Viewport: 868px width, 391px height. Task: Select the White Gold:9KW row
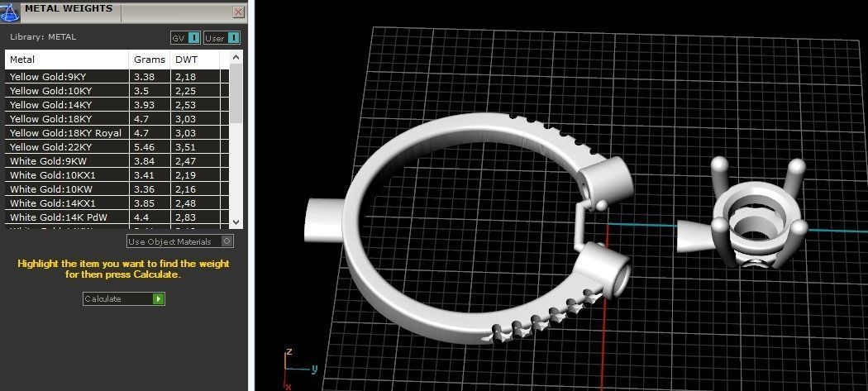coord(117,161)
